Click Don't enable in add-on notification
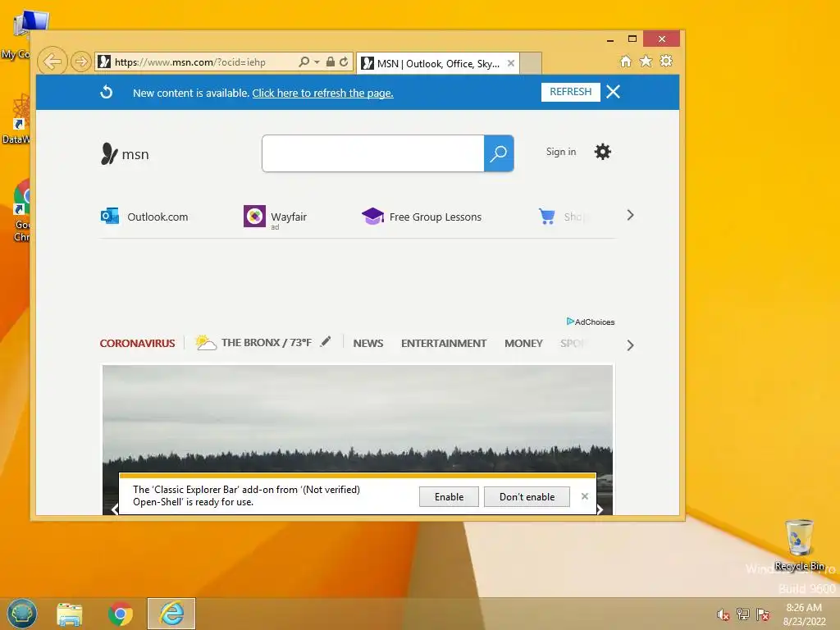The image size is (840, 630). point(527,496)
